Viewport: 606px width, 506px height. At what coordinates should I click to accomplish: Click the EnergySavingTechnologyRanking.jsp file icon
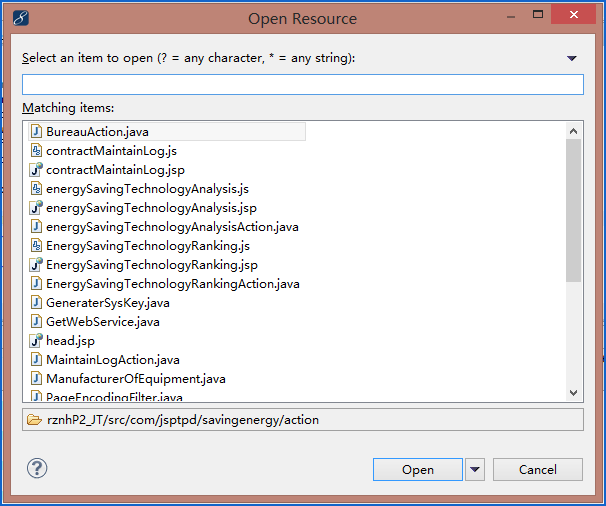(x=36, y=265)
